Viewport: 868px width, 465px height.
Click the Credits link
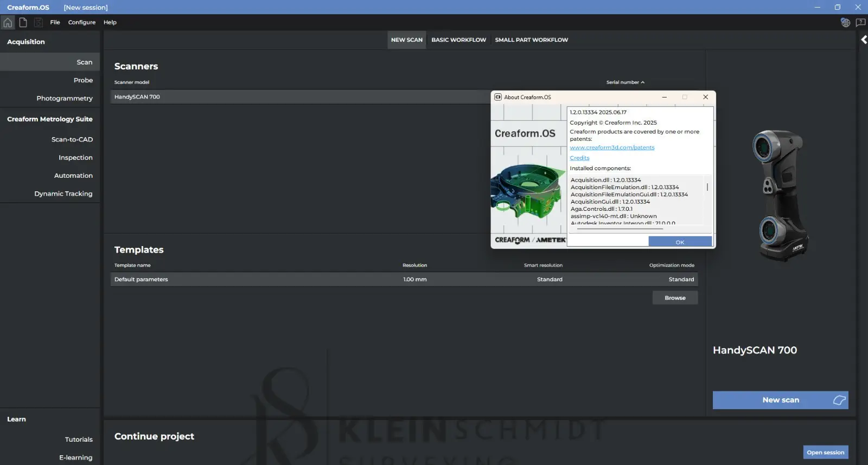(x=579, y=158)
